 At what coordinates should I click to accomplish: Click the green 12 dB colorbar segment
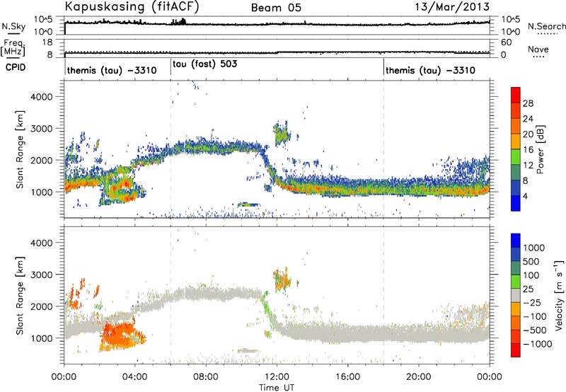click(x=516, y=156)
